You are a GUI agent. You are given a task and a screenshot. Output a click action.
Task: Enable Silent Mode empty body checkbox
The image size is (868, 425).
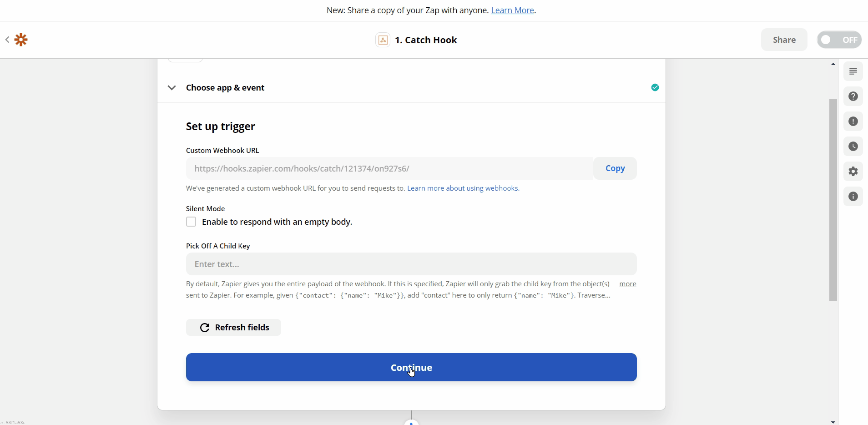coord(191,222)
